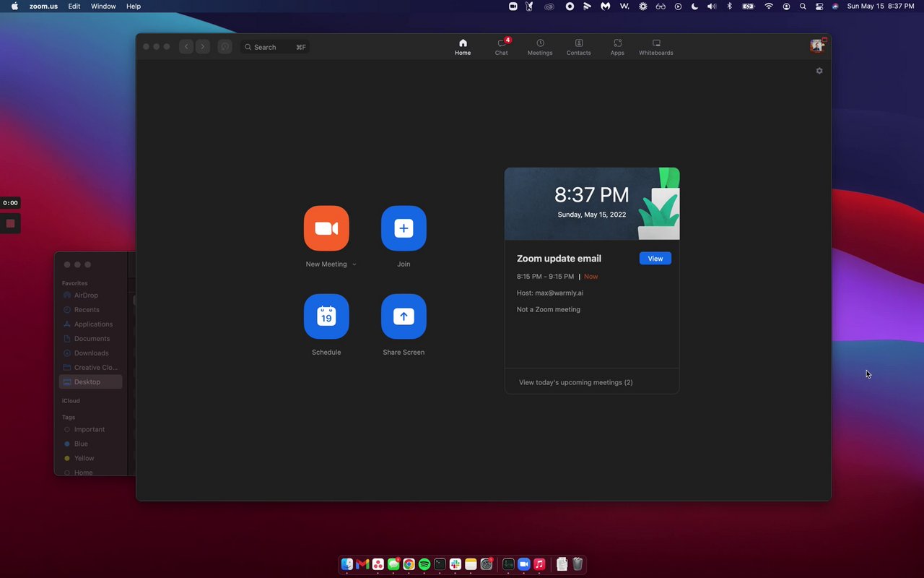Click the battery icon in menu bar
924x578 pixels.
coord(749,7)
